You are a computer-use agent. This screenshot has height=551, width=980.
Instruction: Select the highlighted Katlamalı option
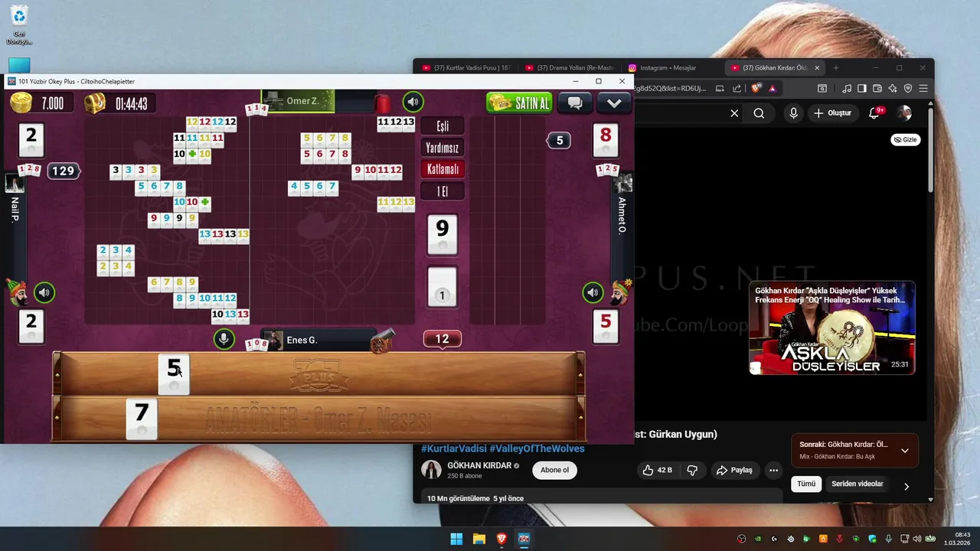[443, 169]
